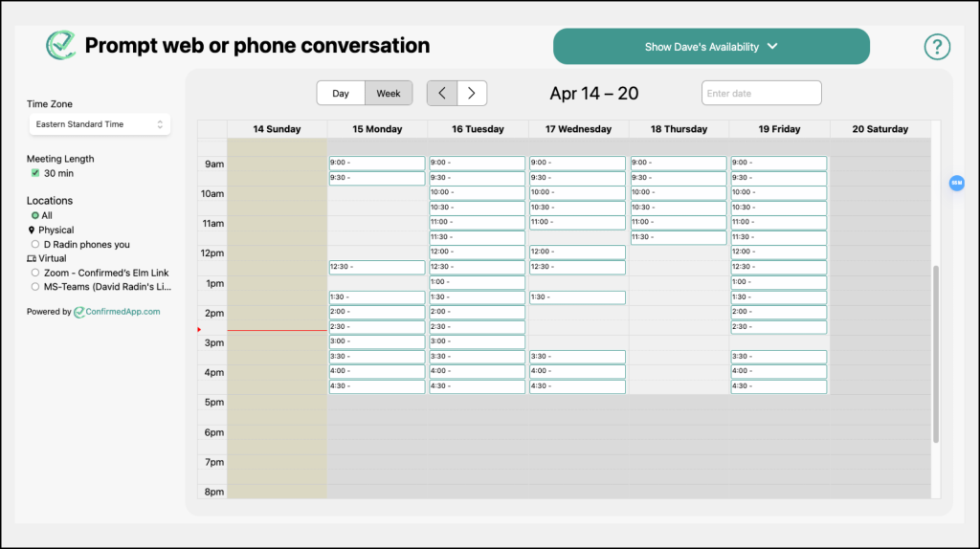Screen dimensions: 980x549
Task: Select the MS-Teams location radio button
Action: pyautogui.click(x=35, y=286)
